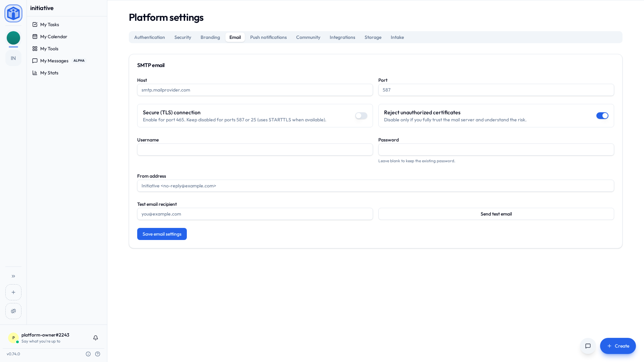Switch to the Security tab
The height and width of the screenshot is (362, 644).
pyautogui.click(x=183, y=37)
